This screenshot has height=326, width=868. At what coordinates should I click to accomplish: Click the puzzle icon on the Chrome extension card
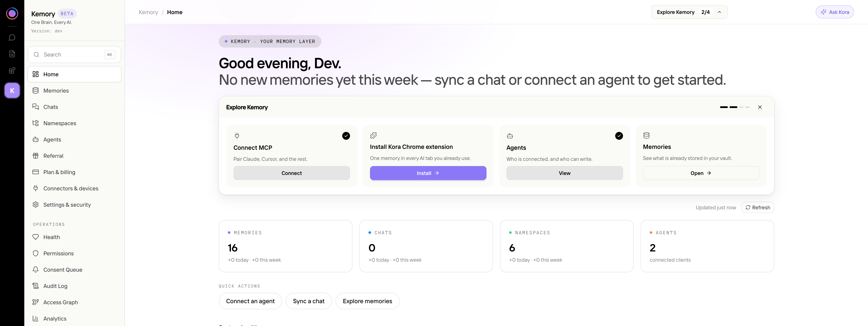coord(373,135)
